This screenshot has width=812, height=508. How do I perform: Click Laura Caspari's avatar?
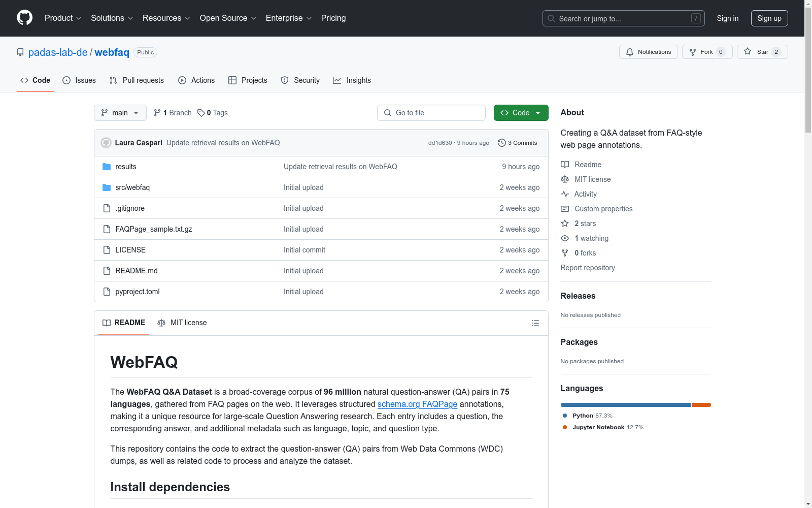(106, 143)
